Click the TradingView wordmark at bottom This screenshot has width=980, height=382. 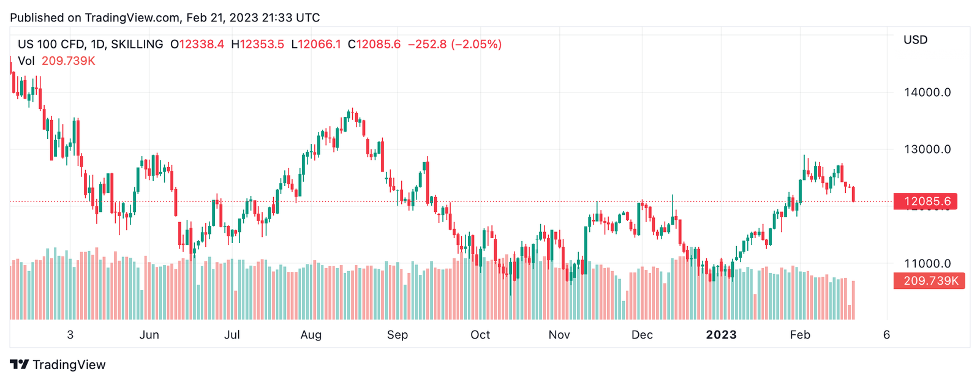[69, 365]
